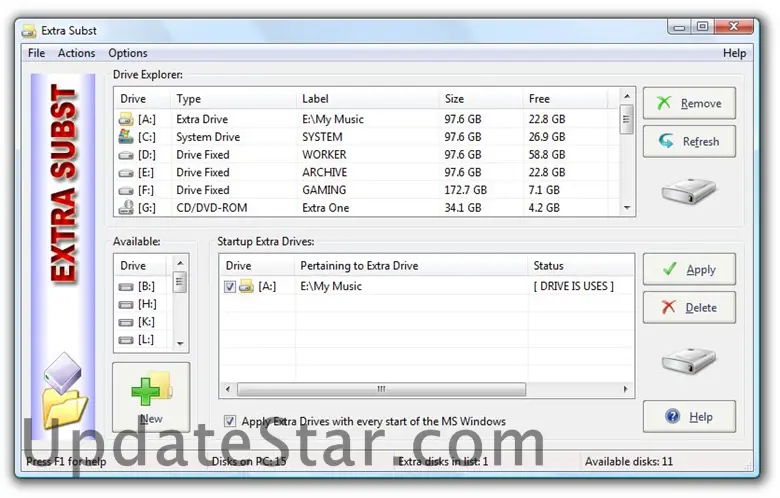Click the Type column header

point(233,99)
